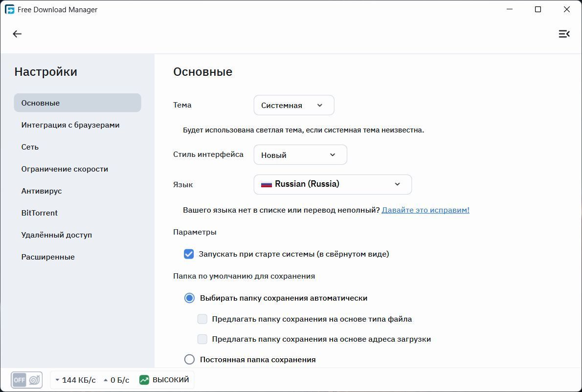Click the upload speed up-arrow indicator
This screenshot has width=582, height=392.
106,380
